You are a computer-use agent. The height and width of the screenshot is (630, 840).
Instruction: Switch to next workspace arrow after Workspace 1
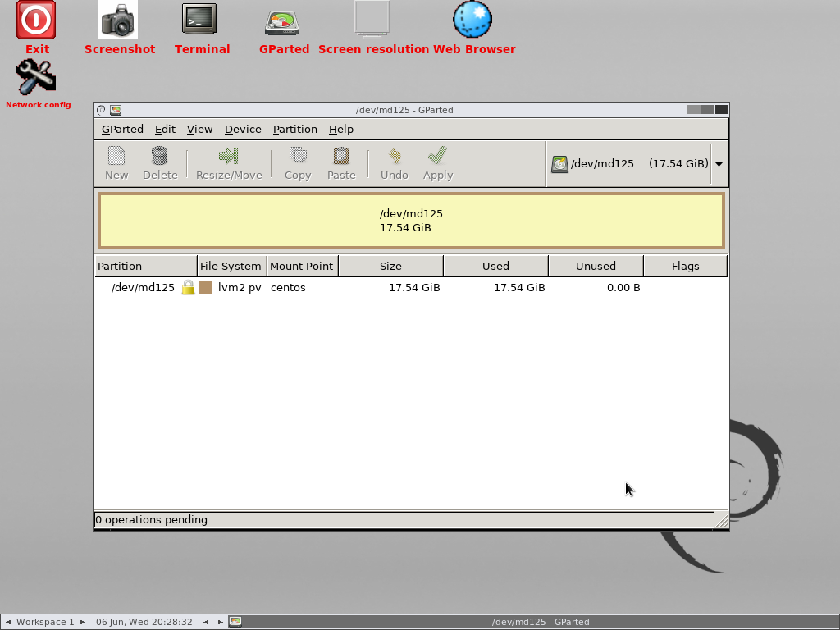click(x=83, y=622)
